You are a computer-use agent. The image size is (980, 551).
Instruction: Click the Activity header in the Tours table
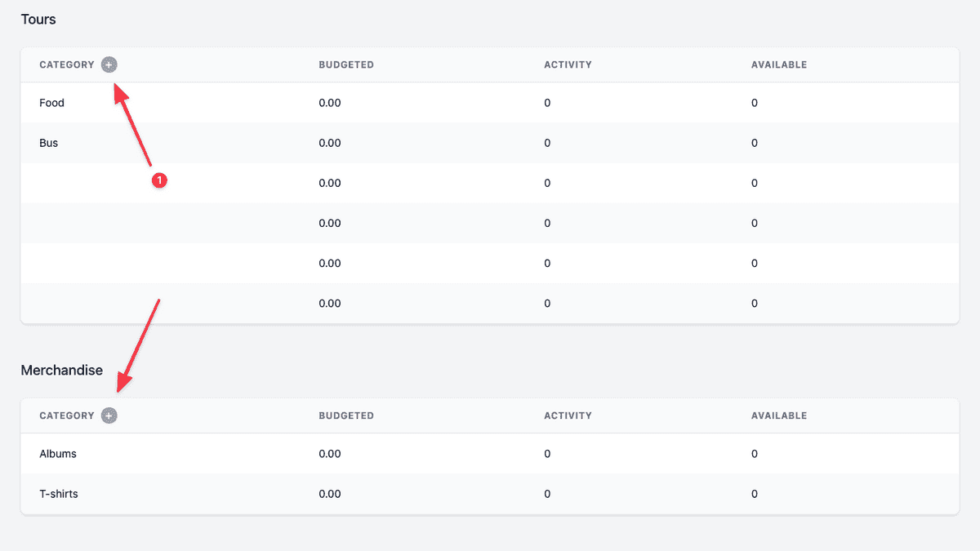click(568, 64)
